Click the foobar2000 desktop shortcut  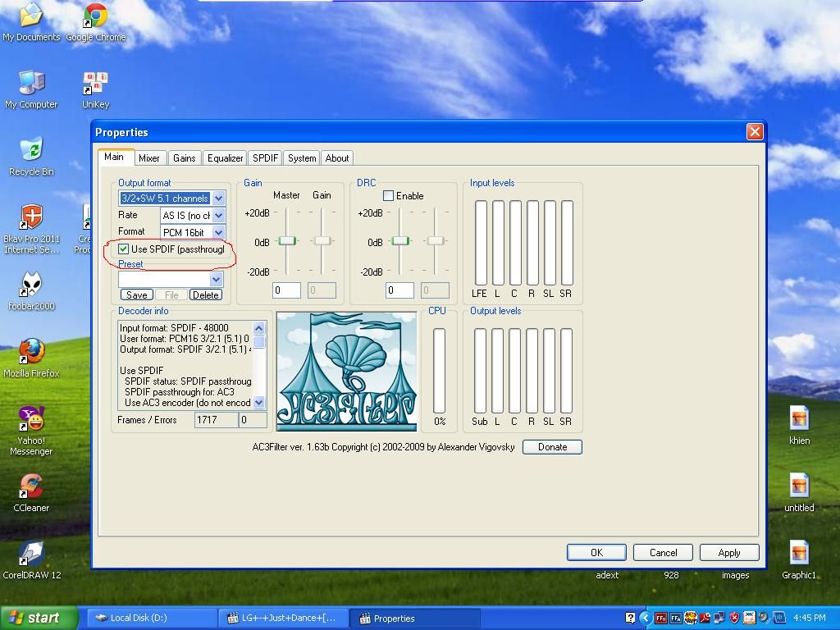[31, 291]
